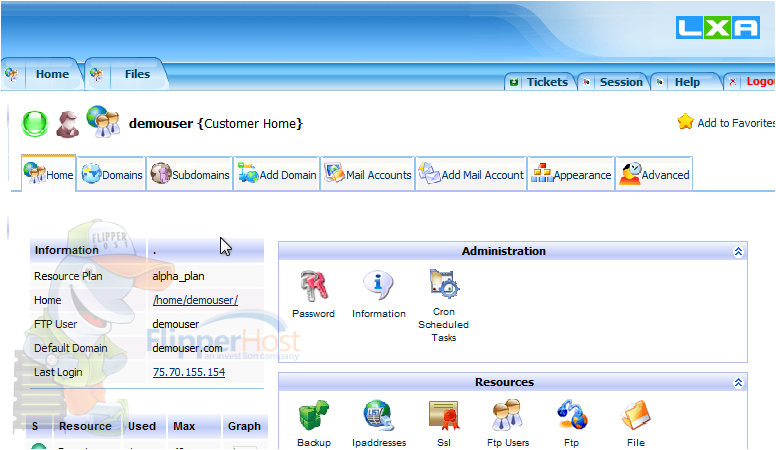Click the icon left of Files top tab
Viewport: 776px width, 450px height.
click(x=97, y=75)
